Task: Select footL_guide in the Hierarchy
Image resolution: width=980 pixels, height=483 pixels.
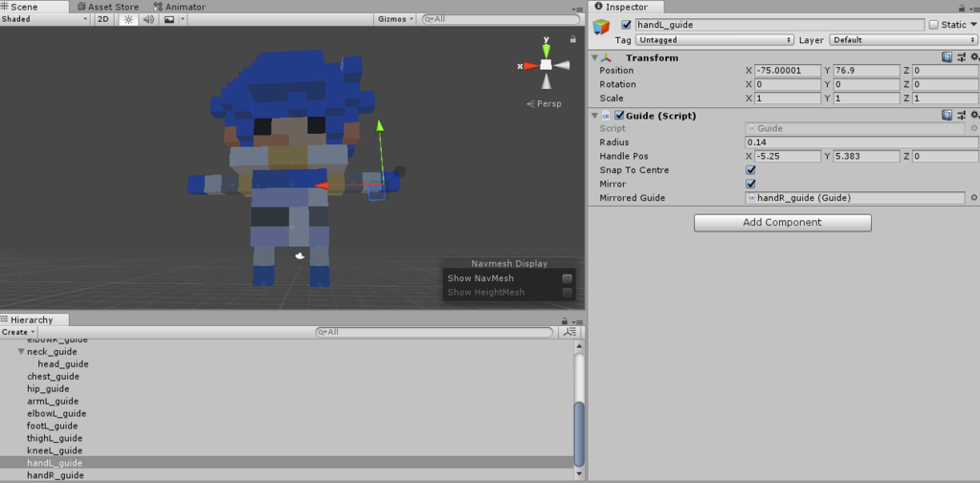Action: pos(53,427)
